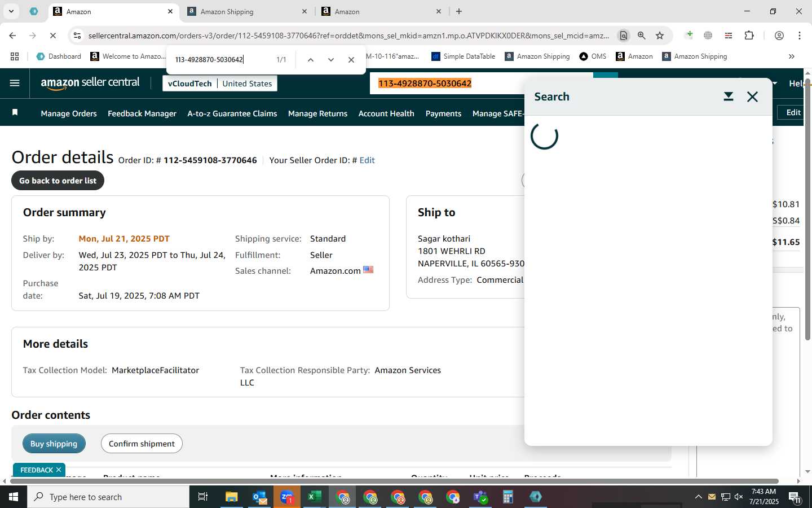Open the Welcome to Amazo... bookmark
812x508 pixels.
pyautogui.click(x=128, y=56)
